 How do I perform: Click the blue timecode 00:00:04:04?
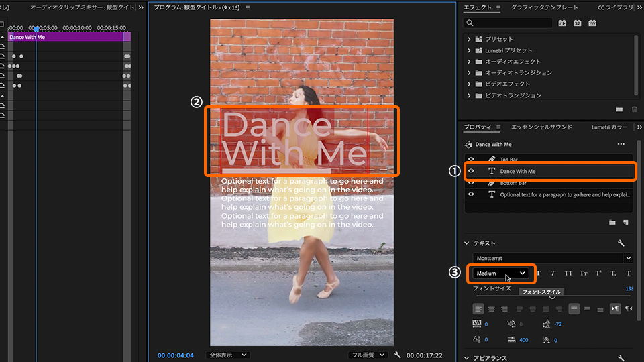(x=175, y=355)
